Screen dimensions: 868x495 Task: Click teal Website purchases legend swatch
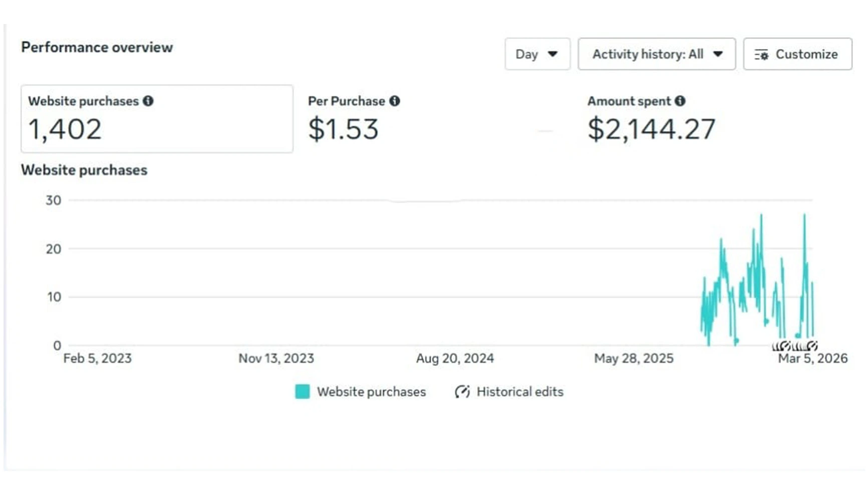tap(302, 391)
